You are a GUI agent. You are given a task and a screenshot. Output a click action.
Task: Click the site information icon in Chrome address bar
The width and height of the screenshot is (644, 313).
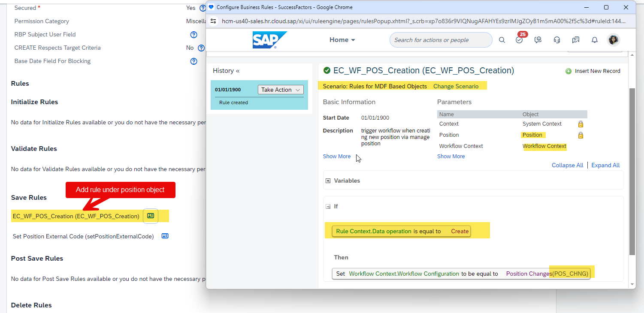point(213,21)
